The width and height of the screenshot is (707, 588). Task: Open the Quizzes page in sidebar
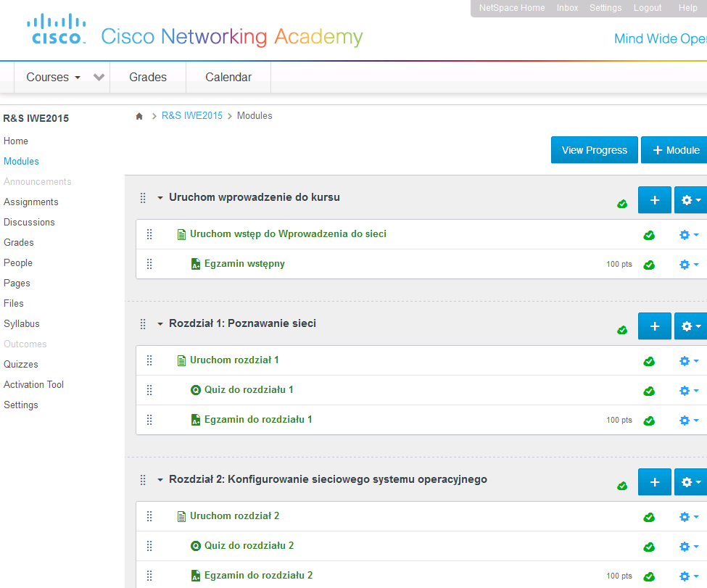point(21,365)
